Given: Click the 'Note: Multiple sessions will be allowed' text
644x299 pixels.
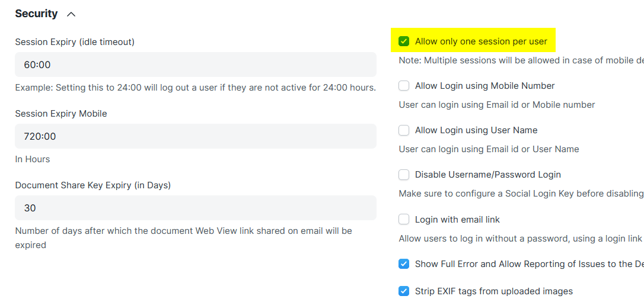Looking at the screenshot, I should point(521,60).
